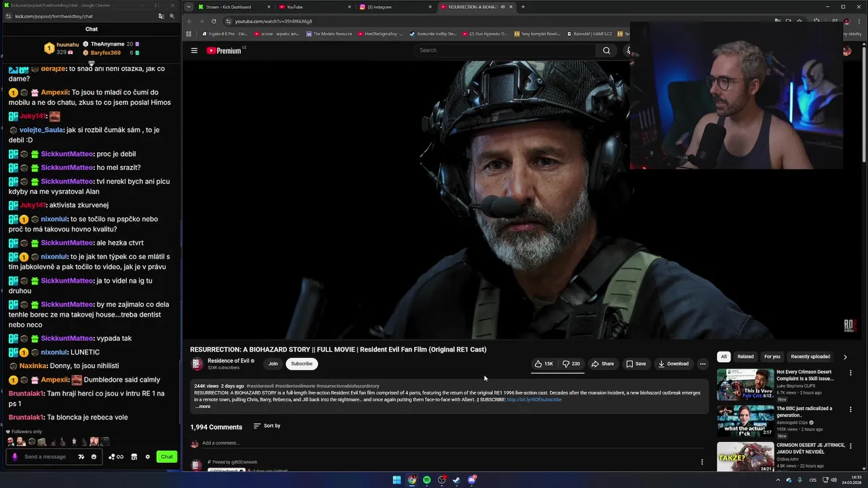Show hidden system tray icons
Viewport: 868px width, 488px height.
[x=778, y=480]
